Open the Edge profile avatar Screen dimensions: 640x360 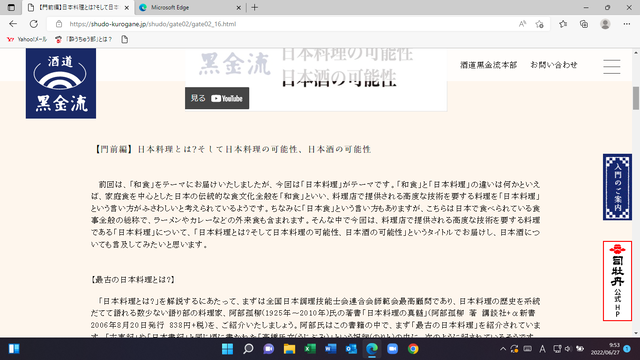point(605,24)
